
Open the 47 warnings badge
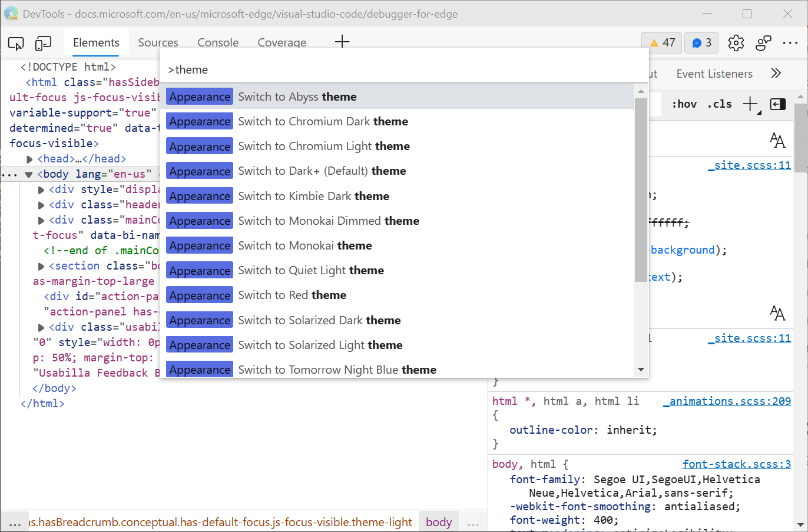tap(662, 43)
